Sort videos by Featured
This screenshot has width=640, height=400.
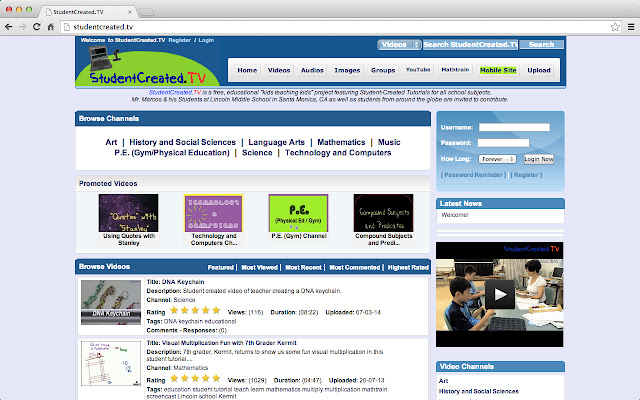220,267
